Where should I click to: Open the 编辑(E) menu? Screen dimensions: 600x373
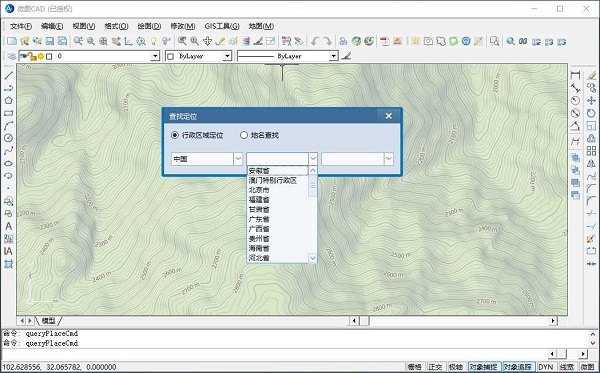[52, 26]
